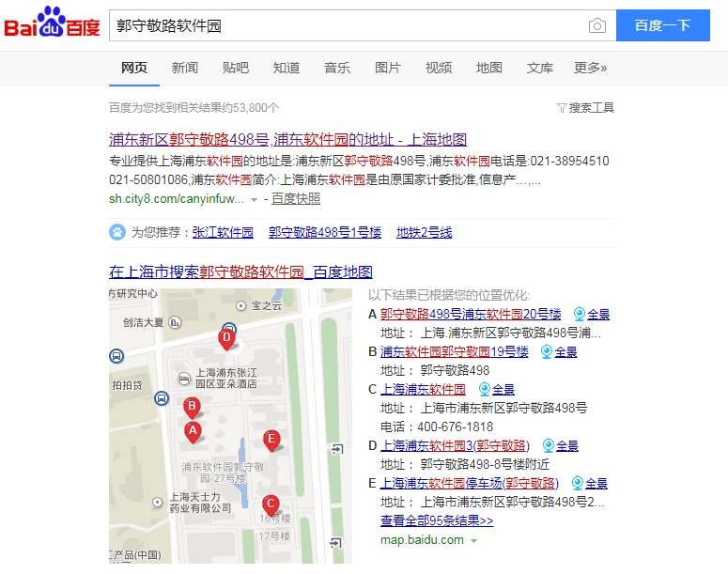The image size is (728, 574).
Task: Open 搜索工具 search tools
Action: 586,108
